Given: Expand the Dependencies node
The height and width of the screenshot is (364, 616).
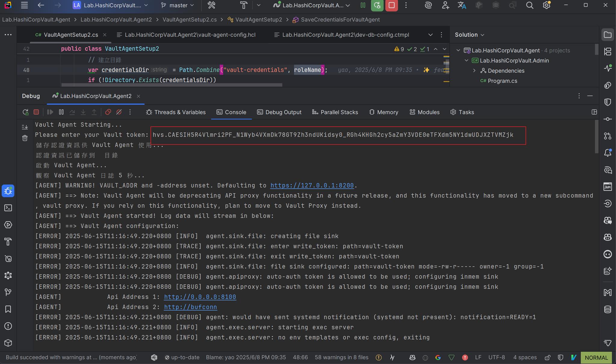Looking at the screenshot, I should (x=474, y=71).
